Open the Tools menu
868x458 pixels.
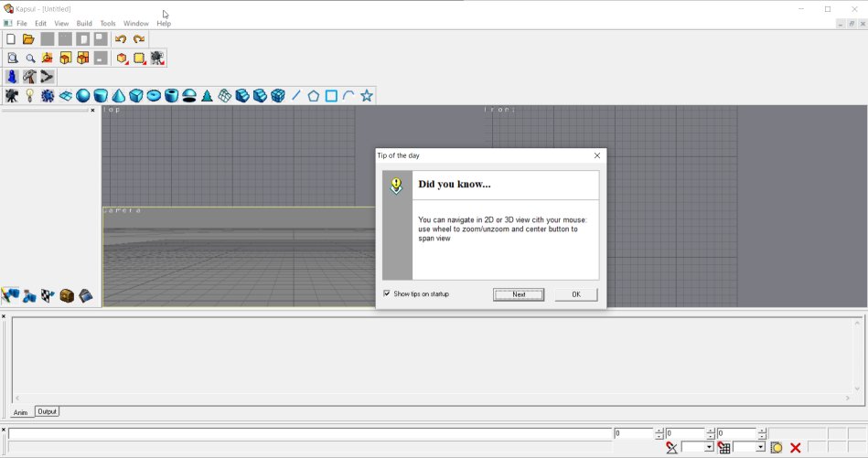click(107, 23)
